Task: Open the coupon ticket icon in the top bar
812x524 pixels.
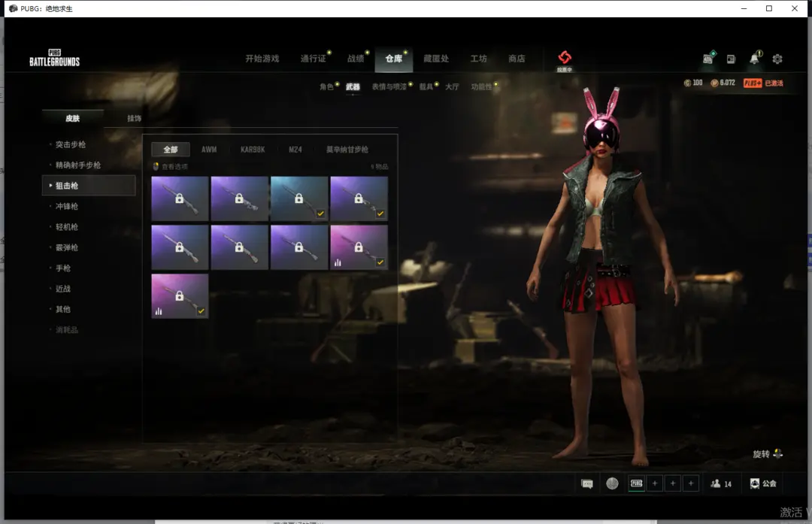Action: click(708, 58)
